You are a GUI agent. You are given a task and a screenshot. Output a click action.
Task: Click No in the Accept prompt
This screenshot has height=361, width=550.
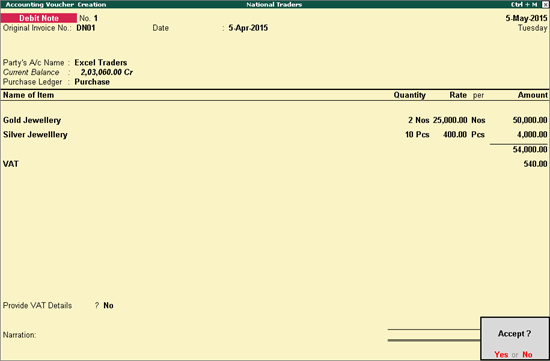click(527, 354)
